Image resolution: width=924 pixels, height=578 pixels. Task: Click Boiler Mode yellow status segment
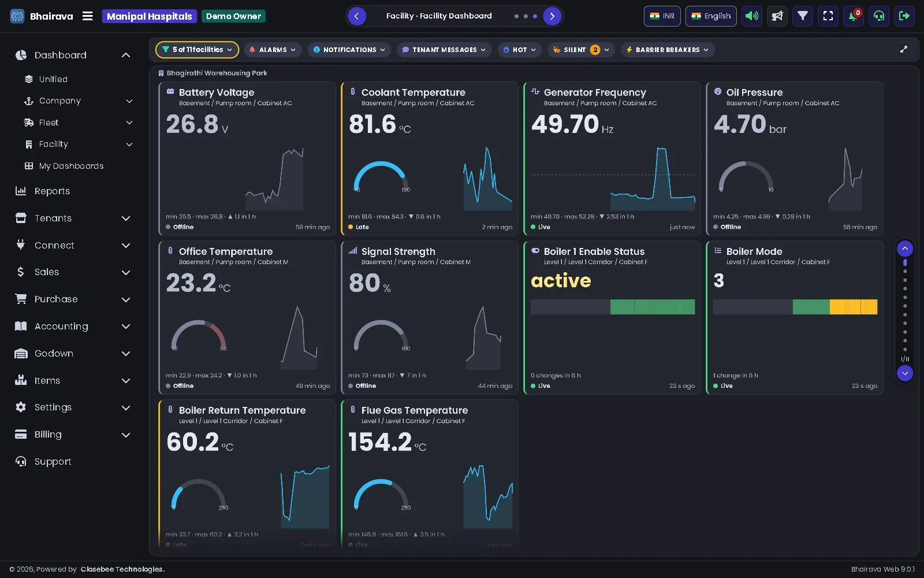[854, 307]
